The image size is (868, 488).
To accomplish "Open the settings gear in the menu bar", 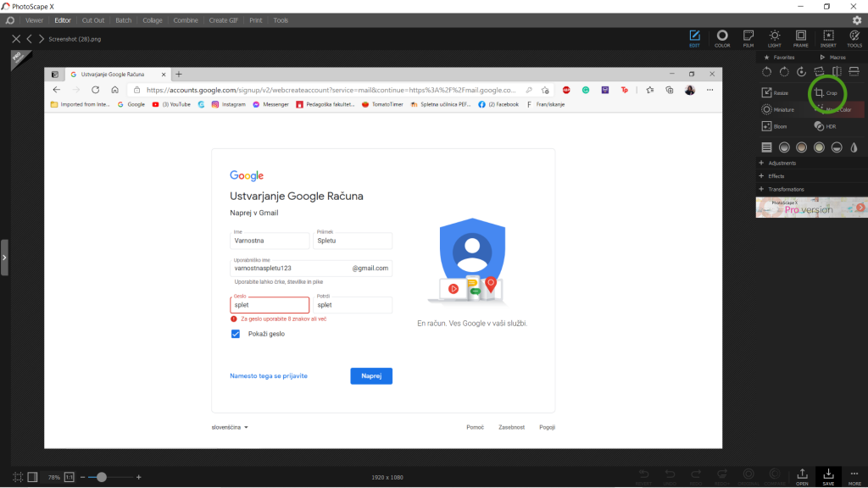I will point(857,20).
